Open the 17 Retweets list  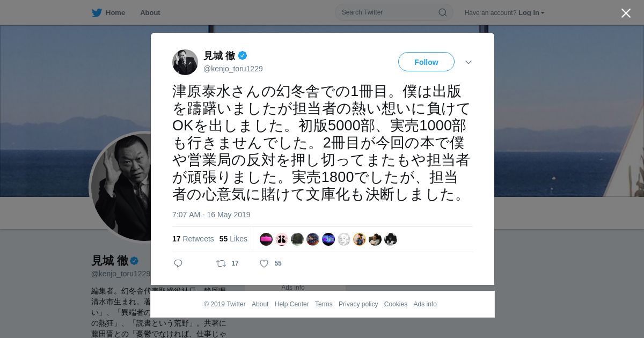click(x=193, y=239)
